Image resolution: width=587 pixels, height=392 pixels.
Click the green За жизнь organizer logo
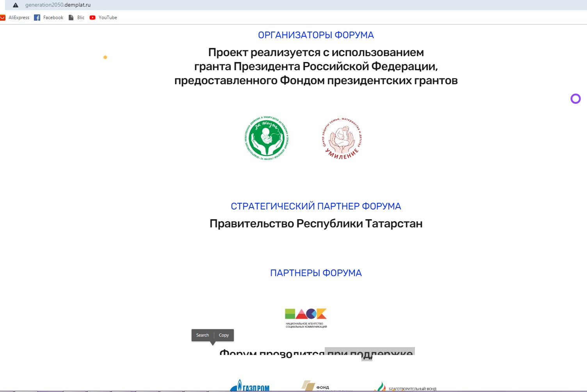coord(267,138)
